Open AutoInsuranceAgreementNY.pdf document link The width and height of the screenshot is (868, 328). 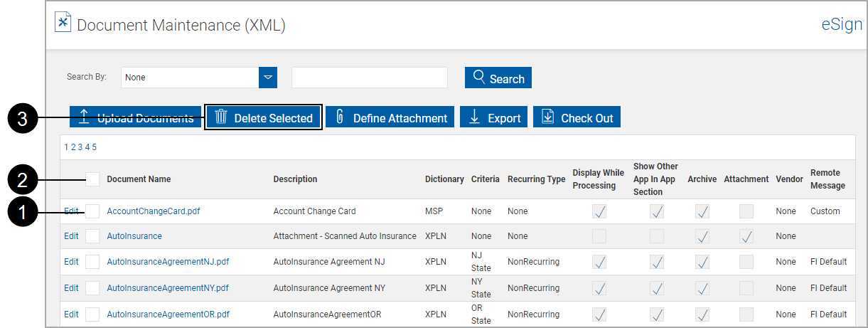168,288
